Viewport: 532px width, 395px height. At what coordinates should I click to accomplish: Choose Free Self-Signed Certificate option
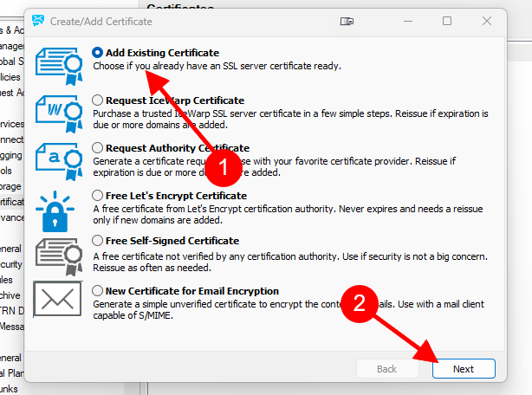[x=97, y=241]
